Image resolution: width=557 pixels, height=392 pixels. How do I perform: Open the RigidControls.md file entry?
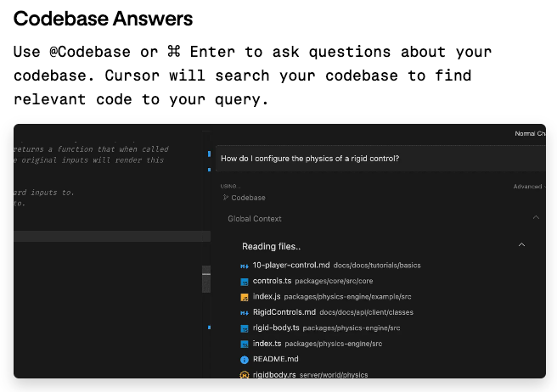[x=284, y=312]
